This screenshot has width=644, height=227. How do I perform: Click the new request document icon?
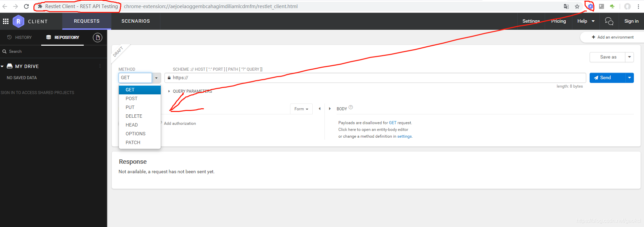98,38
